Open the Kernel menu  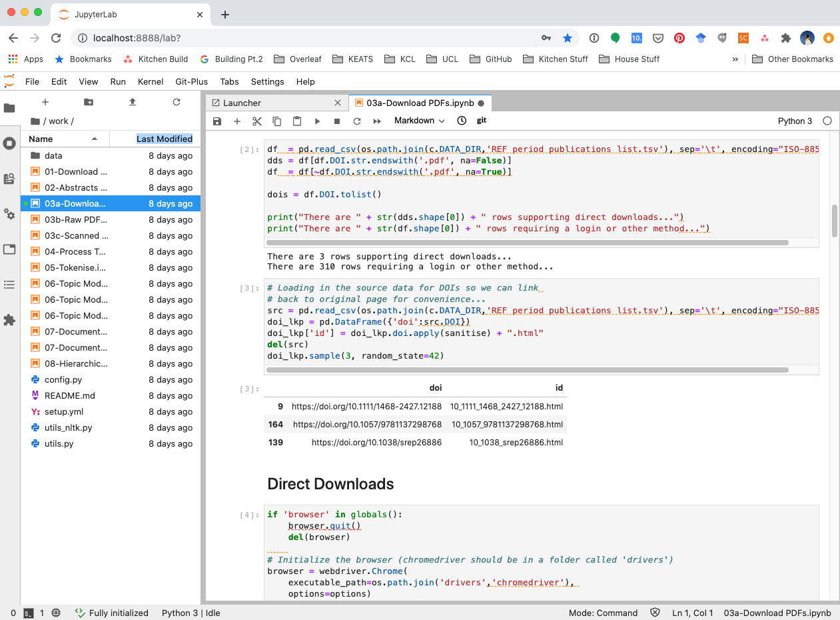[x=150, y=81]
